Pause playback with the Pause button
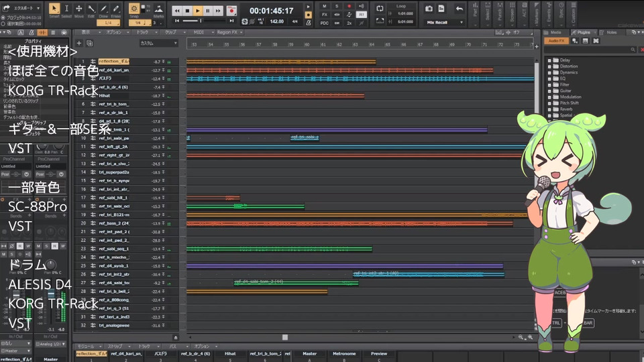 pyautogui.click(x=208, y=11)
